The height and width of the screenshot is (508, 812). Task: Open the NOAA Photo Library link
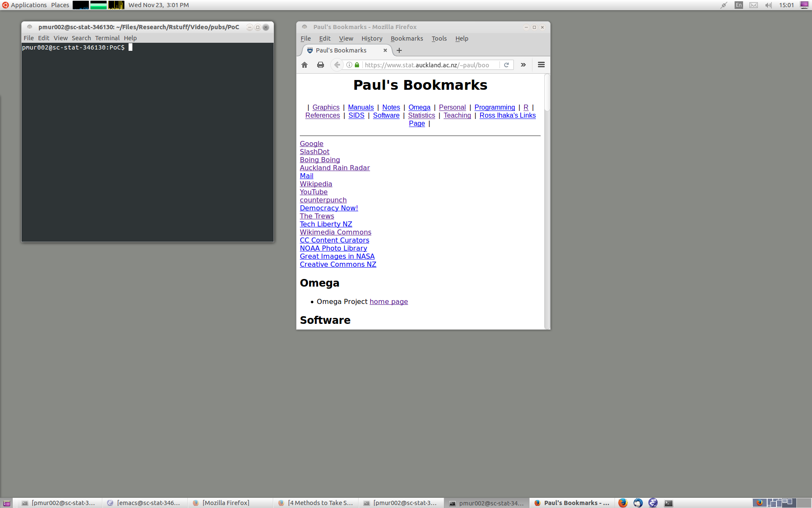coord(333,248)
